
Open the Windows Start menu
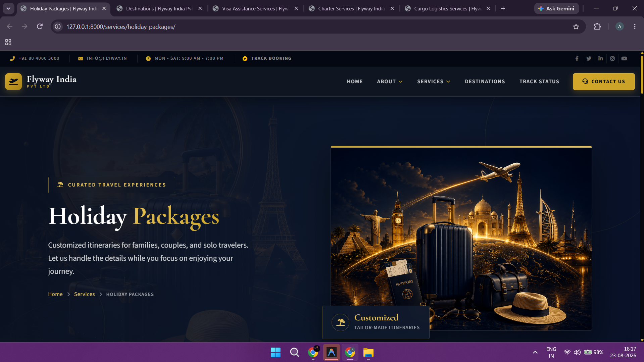click(276, 352)
